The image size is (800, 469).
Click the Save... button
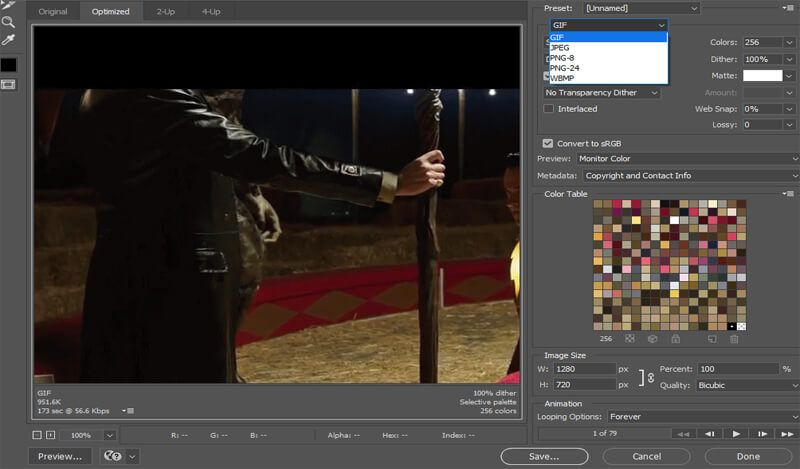coord(544,456)
